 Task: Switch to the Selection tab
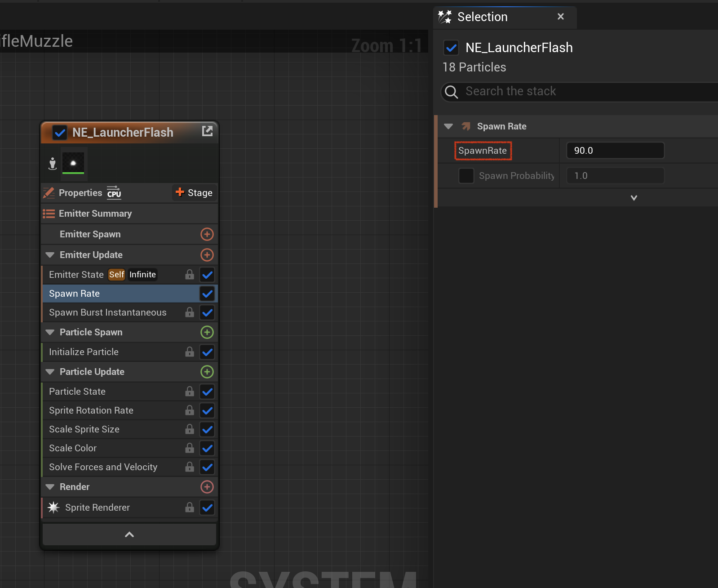coord(505,17)
